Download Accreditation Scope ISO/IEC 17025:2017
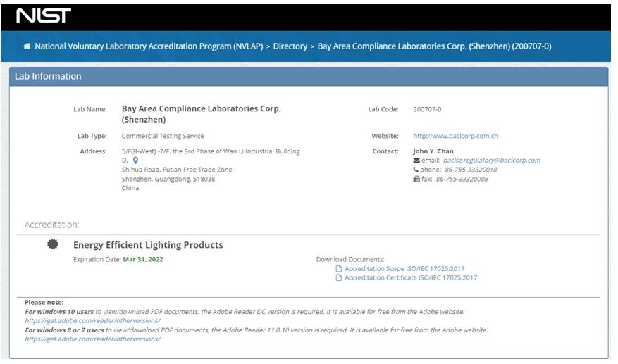Screen dimensions: 618x364 (x=404, y=269)
